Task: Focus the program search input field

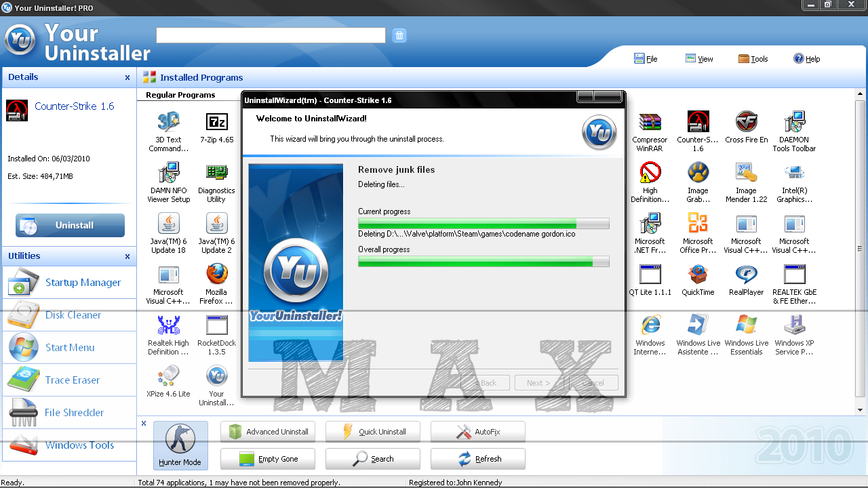Action: click(x=271, y=35)
